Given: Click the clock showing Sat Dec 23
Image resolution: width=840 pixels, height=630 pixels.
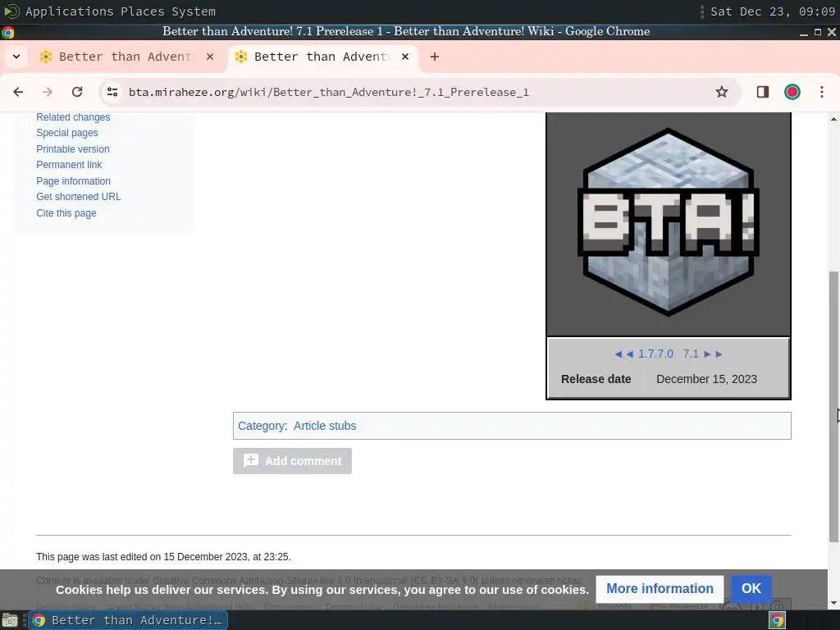Looking at the screenshot, I should [773, 11].
